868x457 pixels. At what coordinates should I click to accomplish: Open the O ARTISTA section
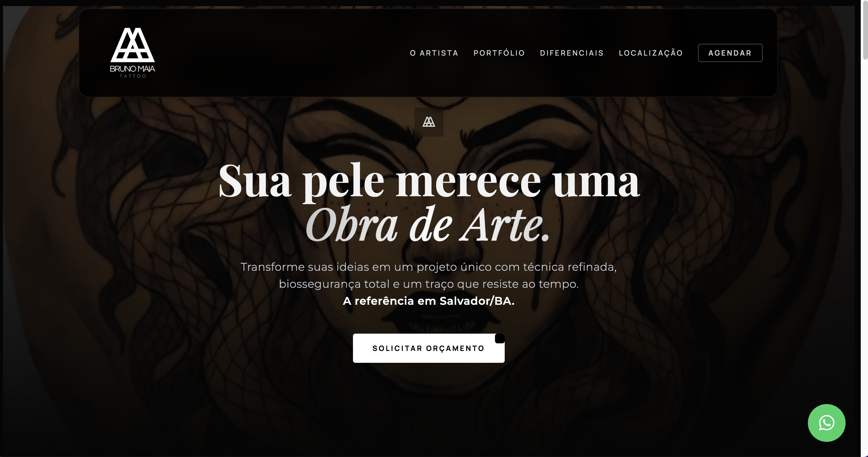point(434,53)
